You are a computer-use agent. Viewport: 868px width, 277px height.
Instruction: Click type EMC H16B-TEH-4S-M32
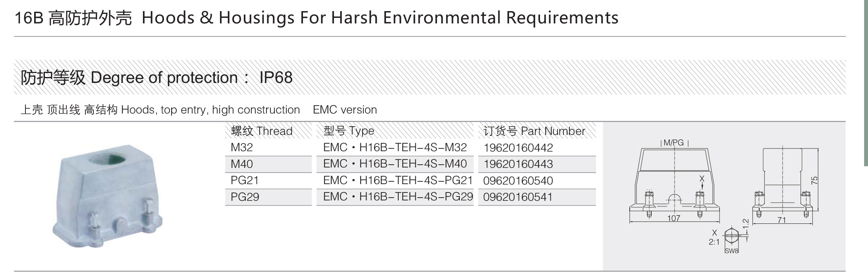coord(395,148)
